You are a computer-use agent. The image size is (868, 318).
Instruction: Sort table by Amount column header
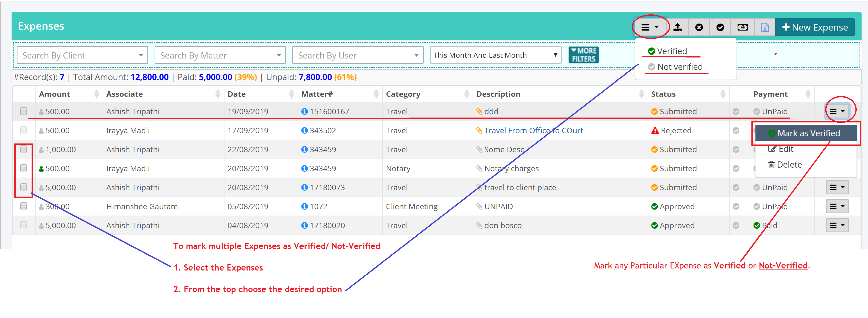click(55, 94)
